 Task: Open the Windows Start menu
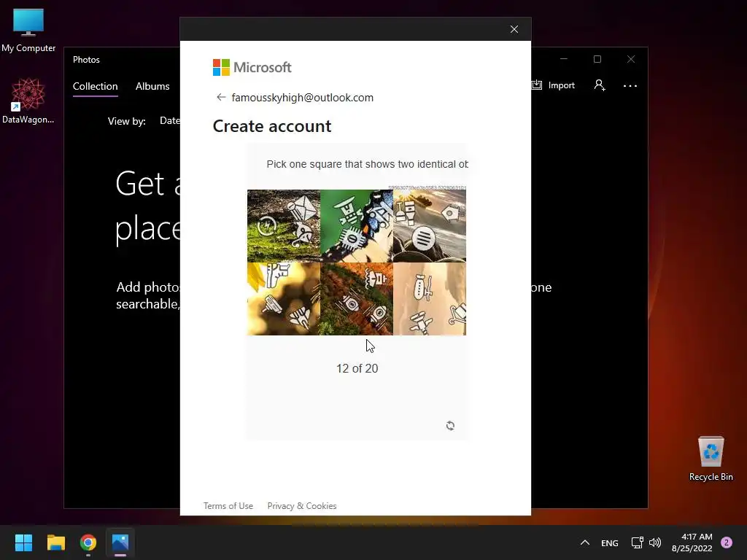[23, 542]
